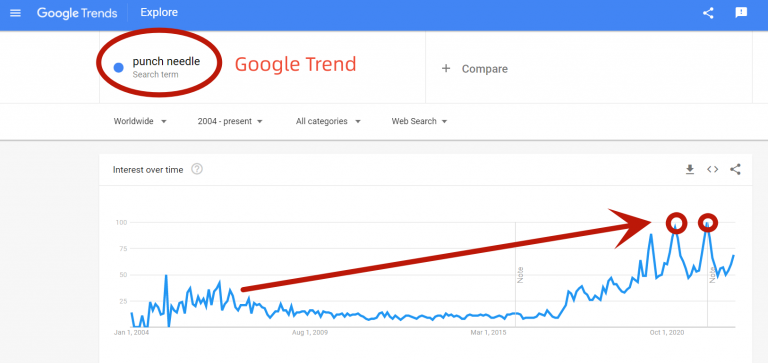Expand the All categories dropdown
768x363 pixels.
[328, 121]
